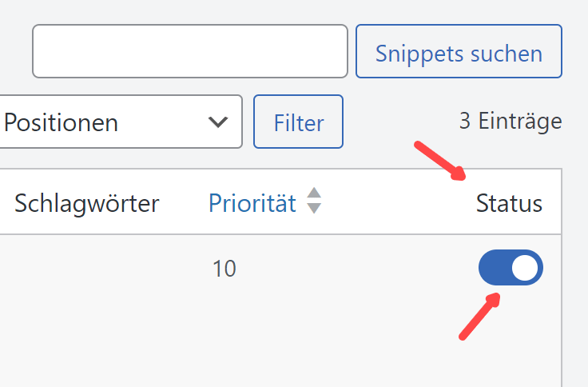588x387 pixels.
Task: Disable the snippet using the Status switch
Action: click(511, 268)
